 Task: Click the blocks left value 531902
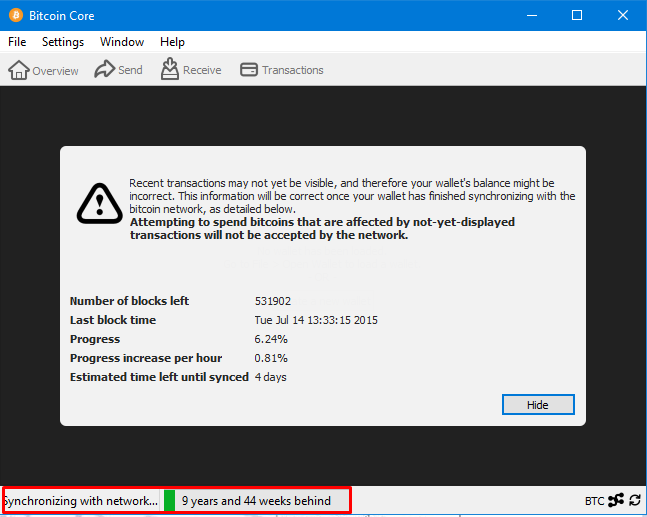point(273,301)
